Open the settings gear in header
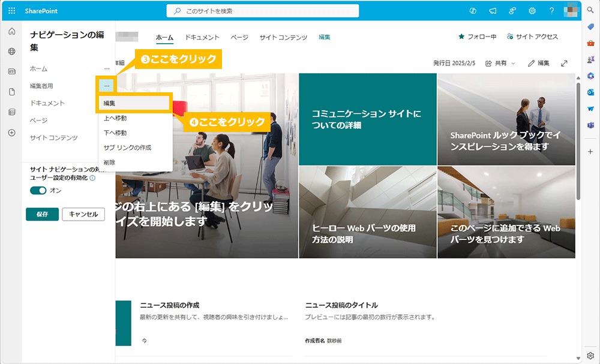Screen dimensions: 600x364 532,11
